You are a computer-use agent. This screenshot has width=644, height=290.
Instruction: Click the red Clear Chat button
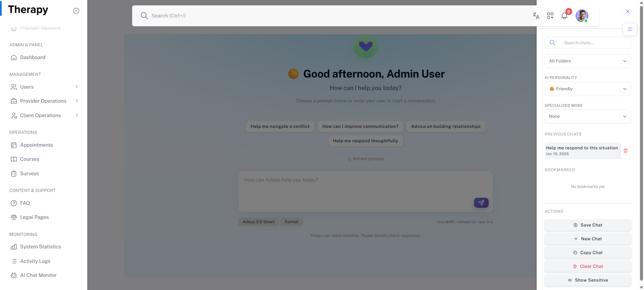click(588, 267)
